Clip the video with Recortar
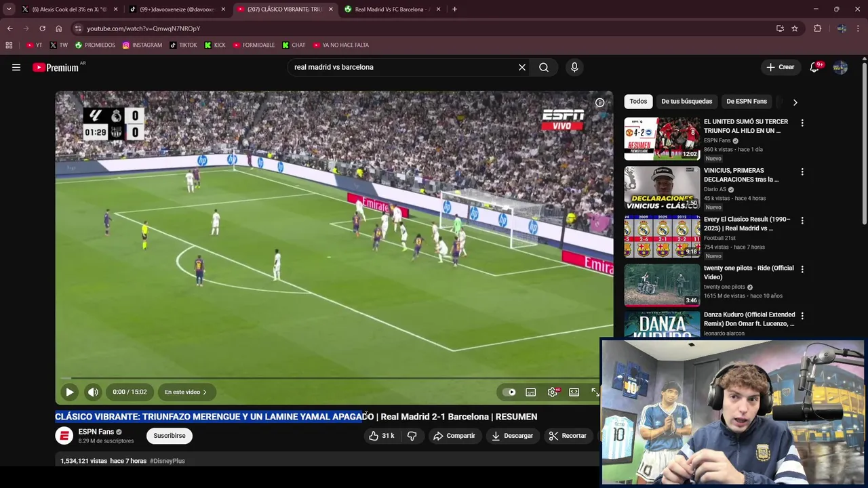This screenshot has width=868, height=488. 568,436
